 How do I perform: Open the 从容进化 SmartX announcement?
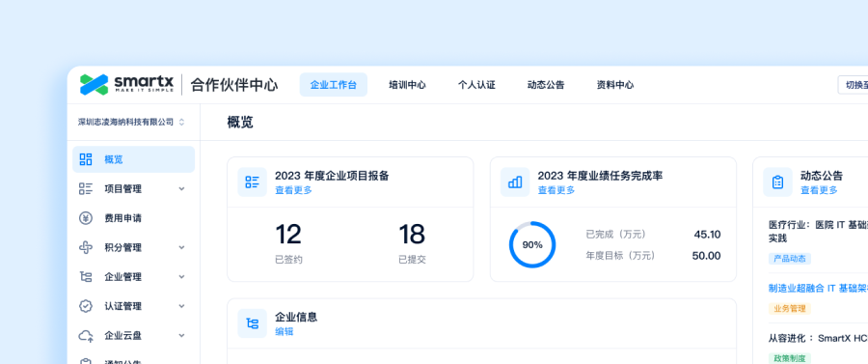(x=818, y=338)
